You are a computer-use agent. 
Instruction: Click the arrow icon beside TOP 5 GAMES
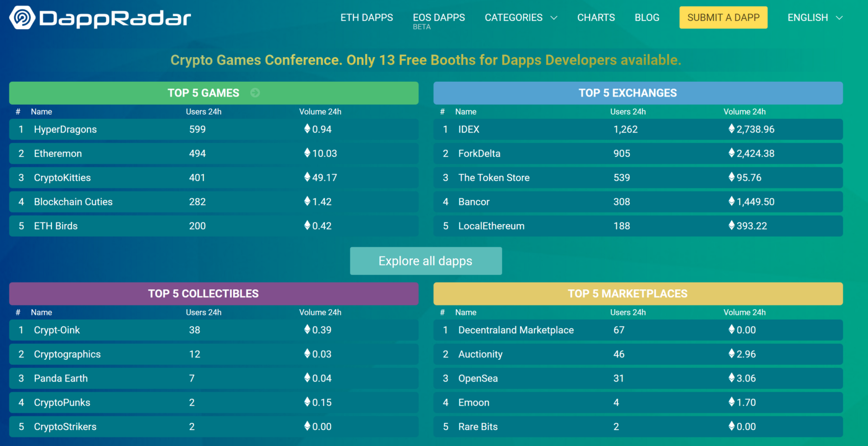[x=255, y=93]
